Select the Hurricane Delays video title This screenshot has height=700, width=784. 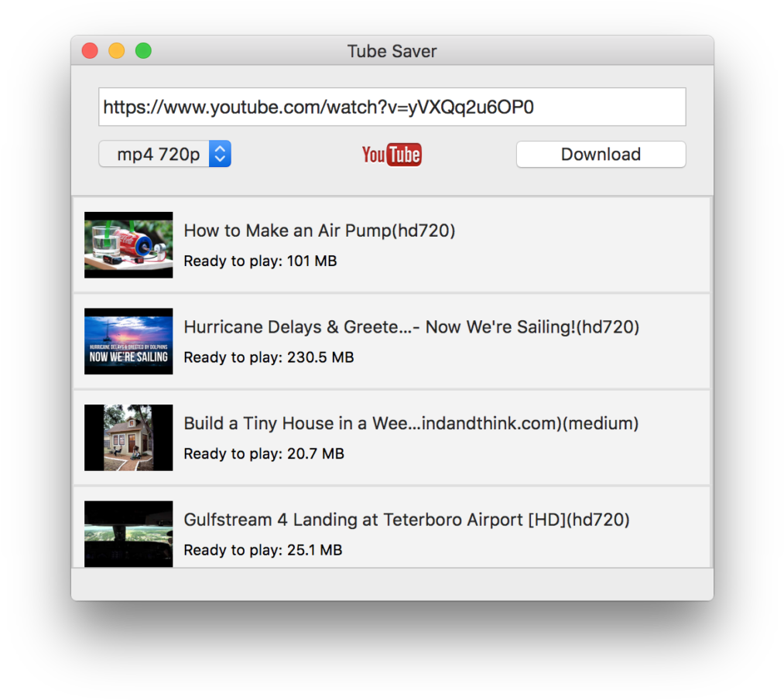(x=412, y=326)
